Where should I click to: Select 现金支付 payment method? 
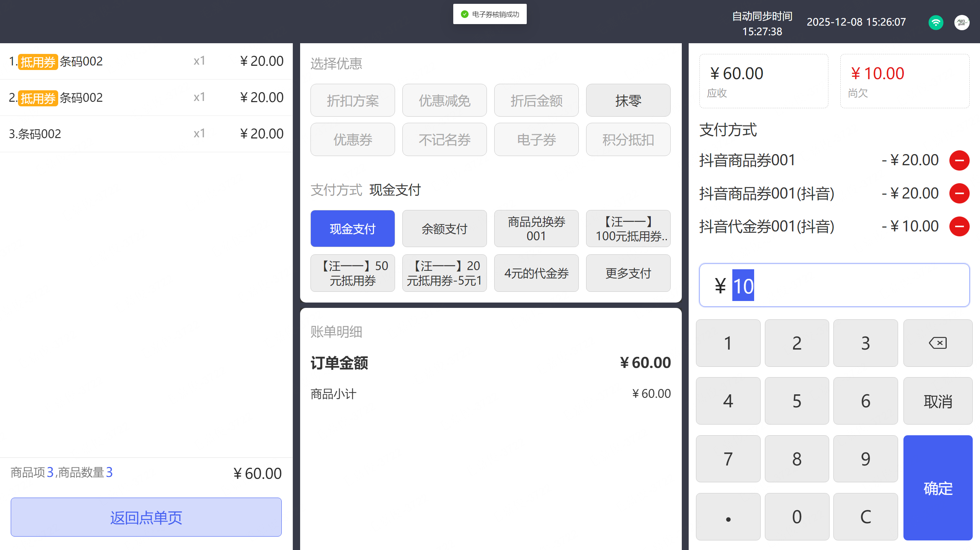coord(352,229)
